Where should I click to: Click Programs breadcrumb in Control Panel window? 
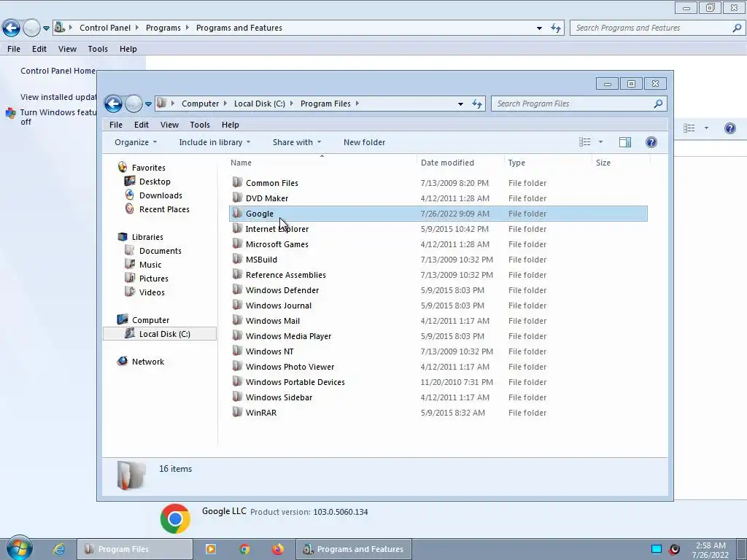163,28
